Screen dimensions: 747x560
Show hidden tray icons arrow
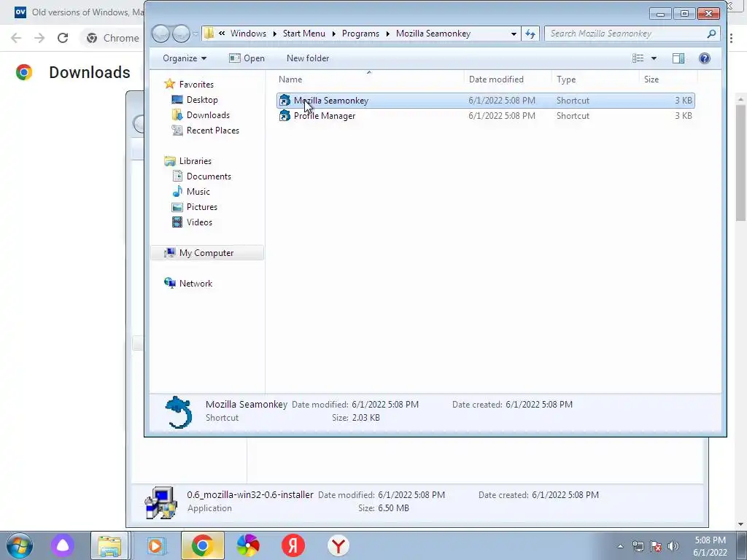[x=620, y=546]
